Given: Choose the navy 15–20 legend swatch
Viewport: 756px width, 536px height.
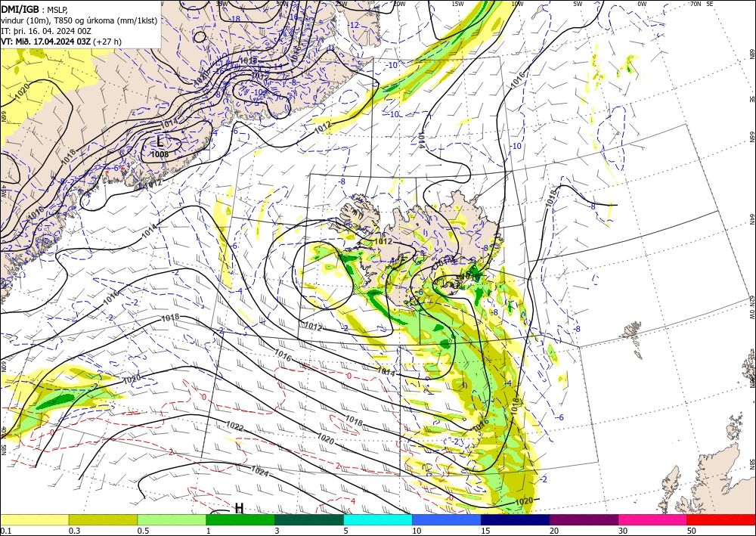Looking at the screenshot, I should pos(516,519).
